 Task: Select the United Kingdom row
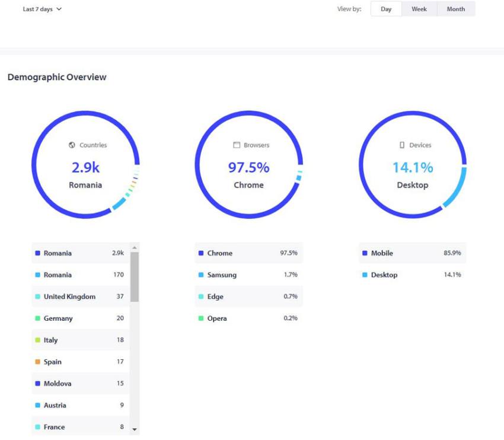pyautogui.click(x=80, y=296)
